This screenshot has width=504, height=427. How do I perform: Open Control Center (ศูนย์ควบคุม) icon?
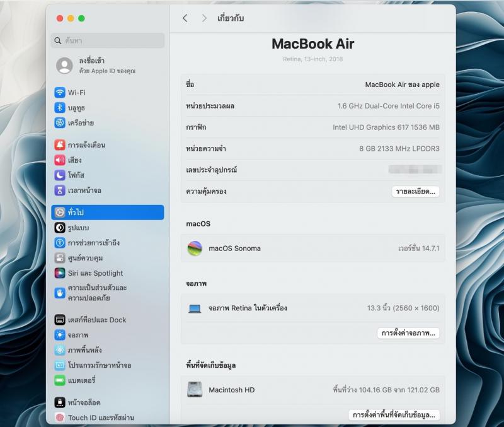[60, 258]
